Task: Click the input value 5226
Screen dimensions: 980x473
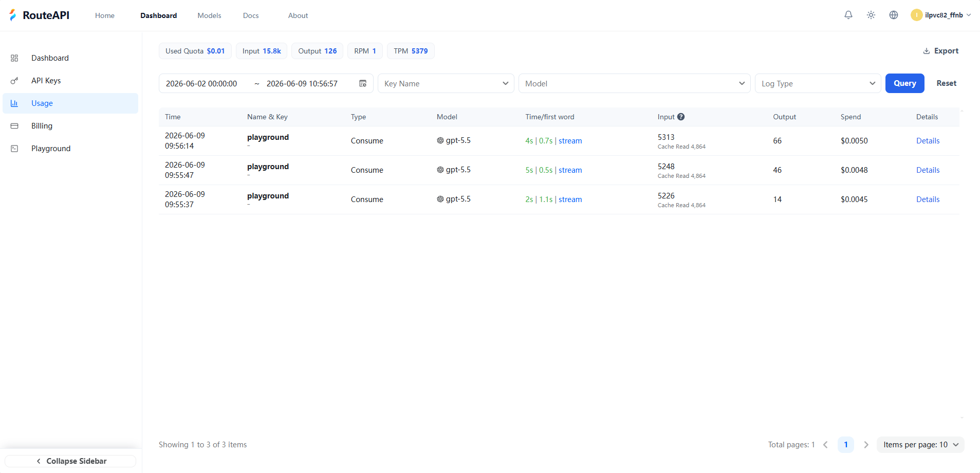Action: [x=666, y=196]
